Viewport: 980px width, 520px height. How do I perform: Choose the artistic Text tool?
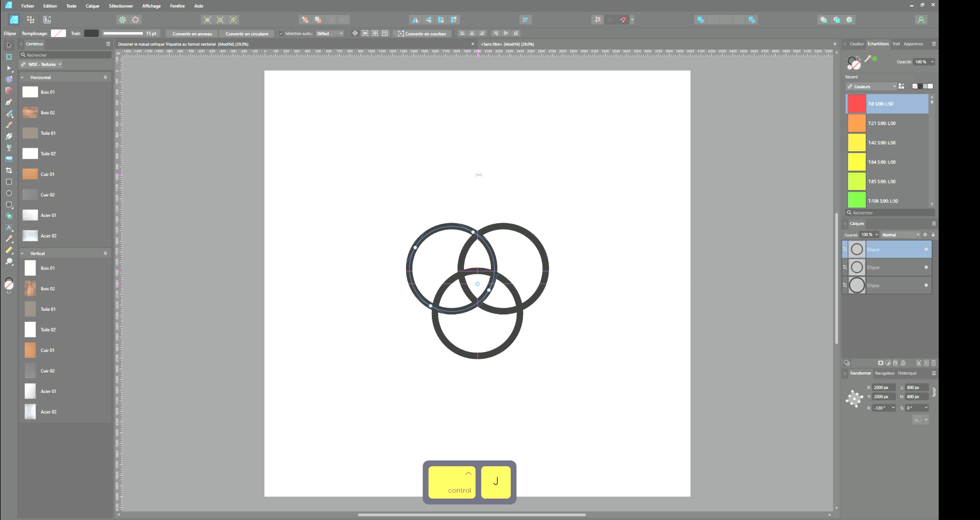(9, 228)
